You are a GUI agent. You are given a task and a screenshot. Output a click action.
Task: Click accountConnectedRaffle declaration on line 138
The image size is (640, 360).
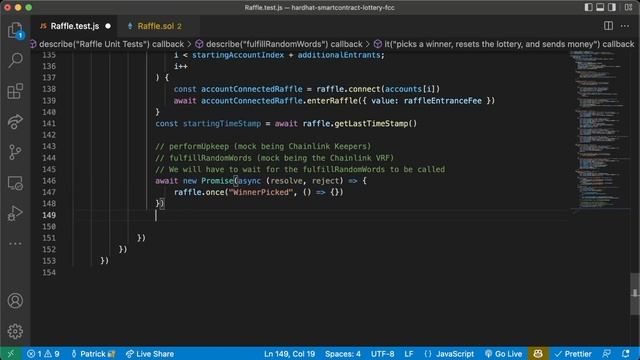click(x=251, y=89)
